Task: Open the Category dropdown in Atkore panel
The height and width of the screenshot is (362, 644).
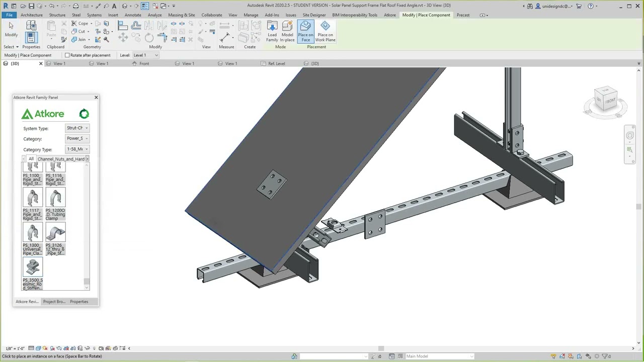Action: 77,139
